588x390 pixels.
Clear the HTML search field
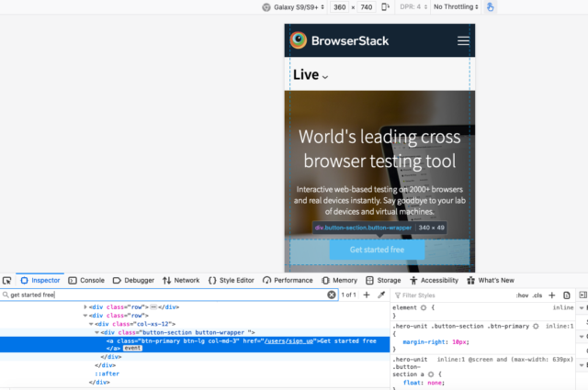[x=332, y=295]
